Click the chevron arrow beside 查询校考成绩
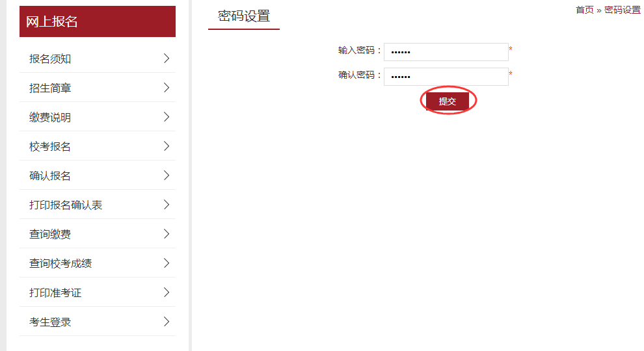Screen dimensions: 644x351 click(x=167, y=263)
